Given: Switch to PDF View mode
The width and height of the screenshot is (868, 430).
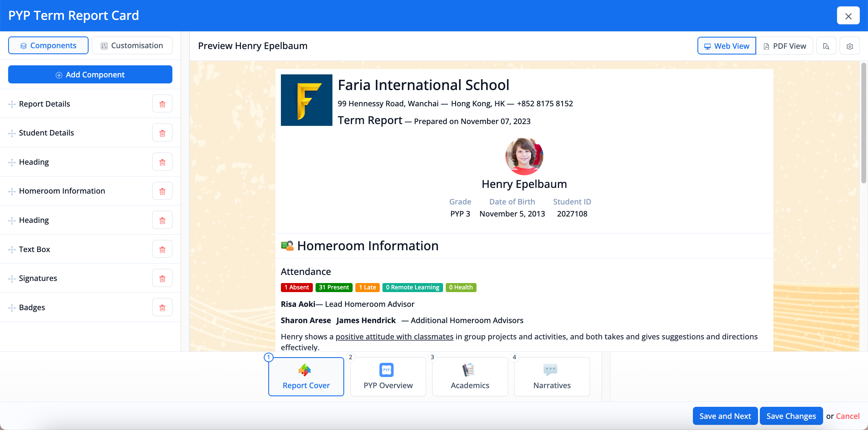Looking at the screenshot, I should click(x=785, y=46).
